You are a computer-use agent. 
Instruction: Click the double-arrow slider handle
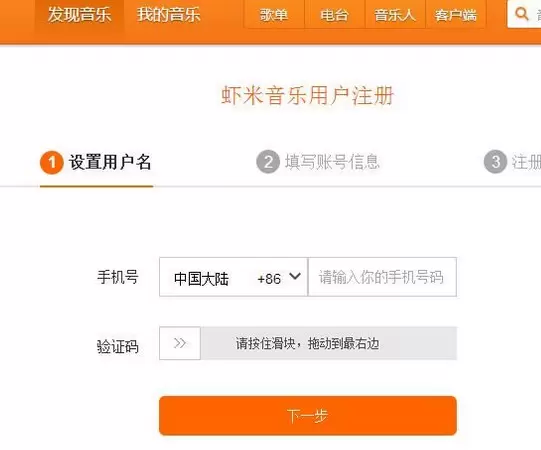pos(180,343)
